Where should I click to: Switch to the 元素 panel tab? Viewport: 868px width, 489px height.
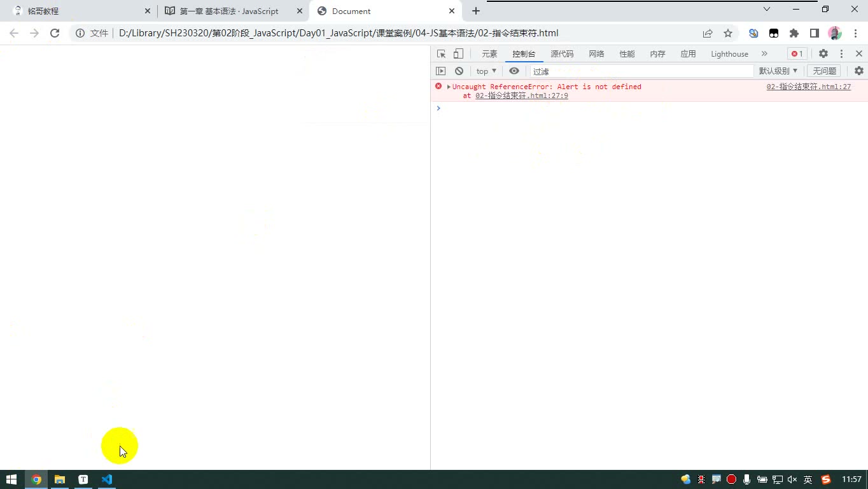pyautogui.click(x=489, y=54)
